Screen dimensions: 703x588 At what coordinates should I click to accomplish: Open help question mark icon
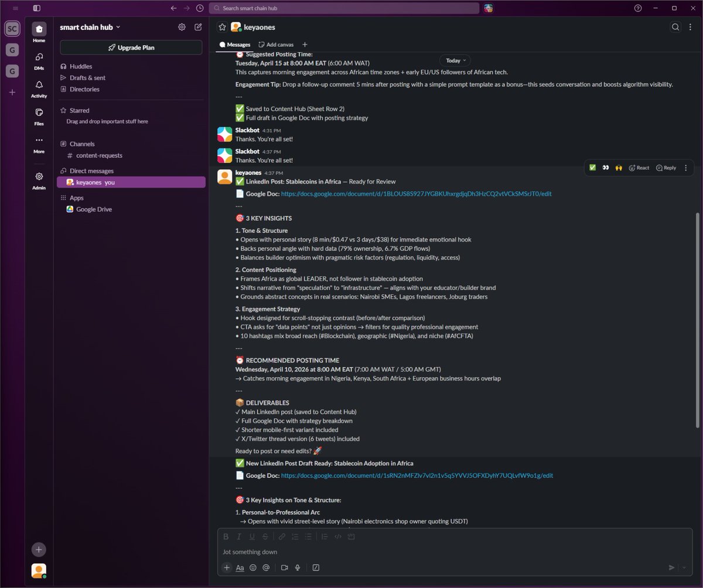(638, 8)
